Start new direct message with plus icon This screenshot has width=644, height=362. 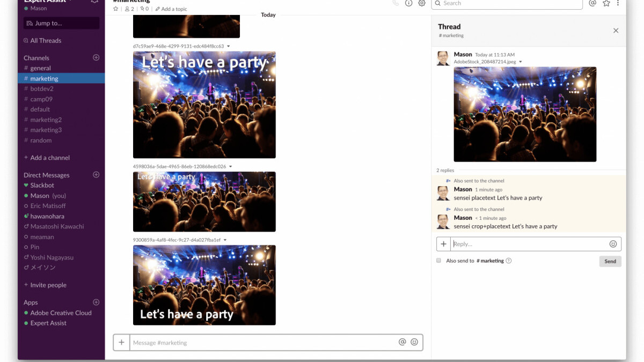click(97, 175)
